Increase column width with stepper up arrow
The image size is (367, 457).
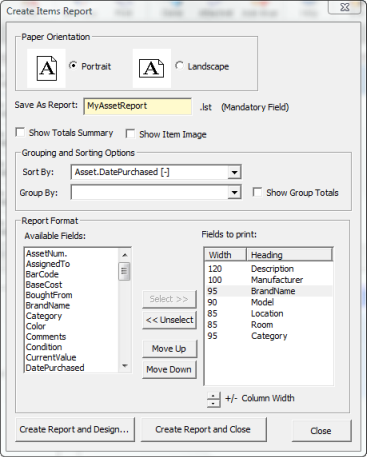(x=213, y=396)
